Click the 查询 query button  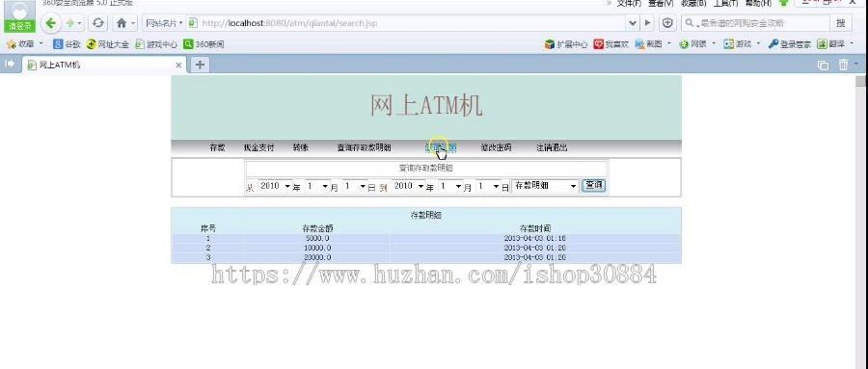tap(594, 186)
